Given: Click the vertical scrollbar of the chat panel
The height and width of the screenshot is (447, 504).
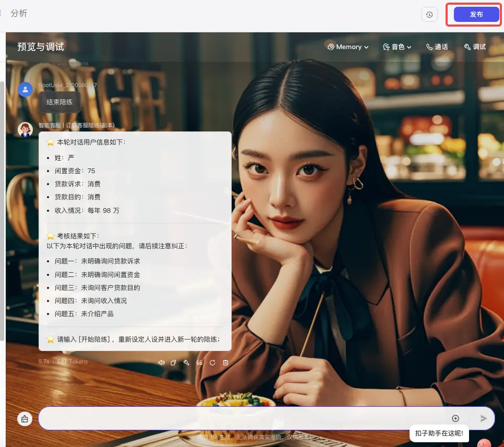Looking at the screenshot, I should tap(2, 211).
